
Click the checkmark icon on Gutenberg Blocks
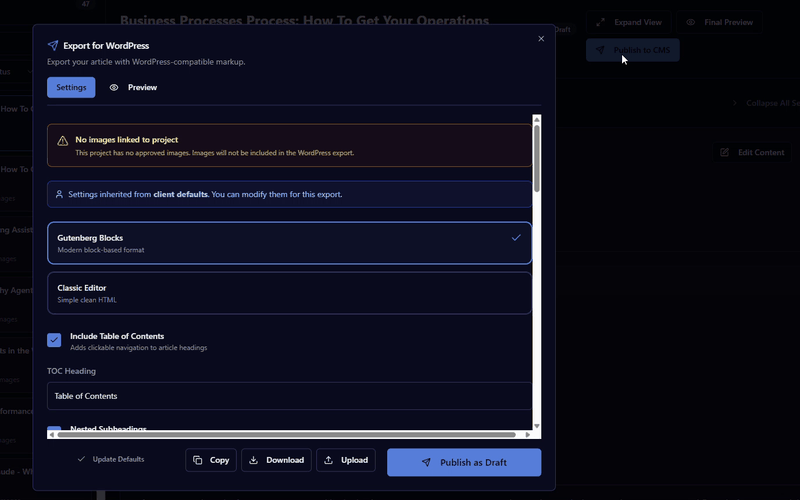point(516,238)
